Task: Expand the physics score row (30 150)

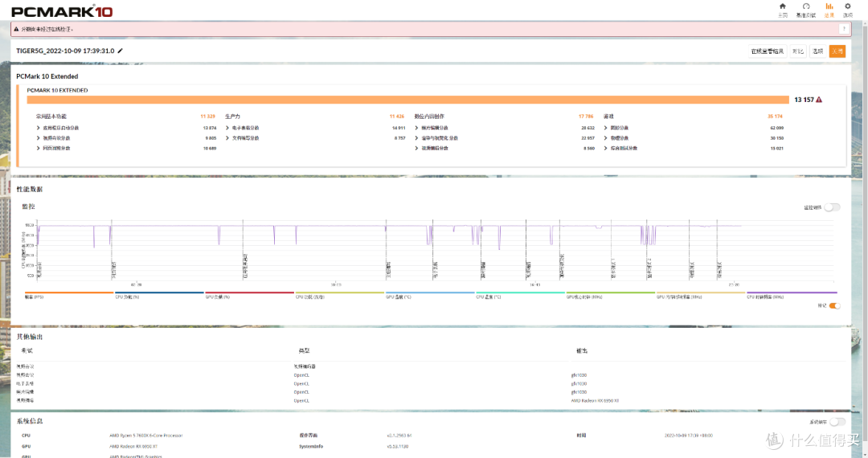Action: 694,137
